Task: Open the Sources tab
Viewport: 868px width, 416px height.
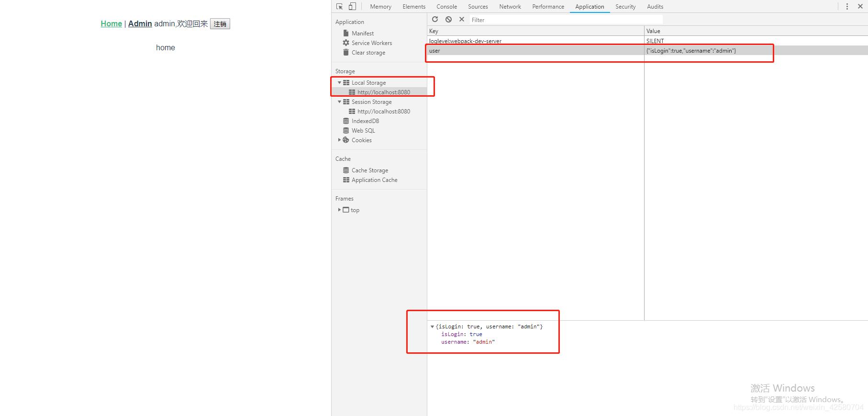Action: coord(478,7)
